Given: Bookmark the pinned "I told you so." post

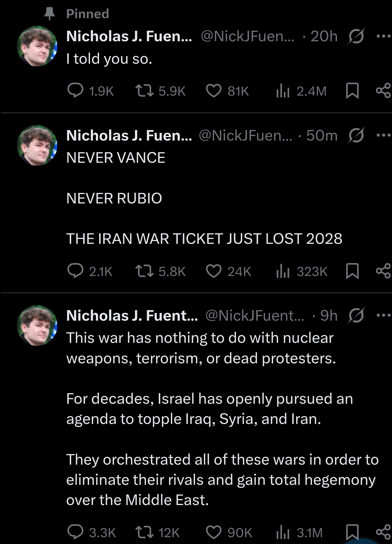Looking at the screenshot, I should pyautogui.click(x=352, y=90).
